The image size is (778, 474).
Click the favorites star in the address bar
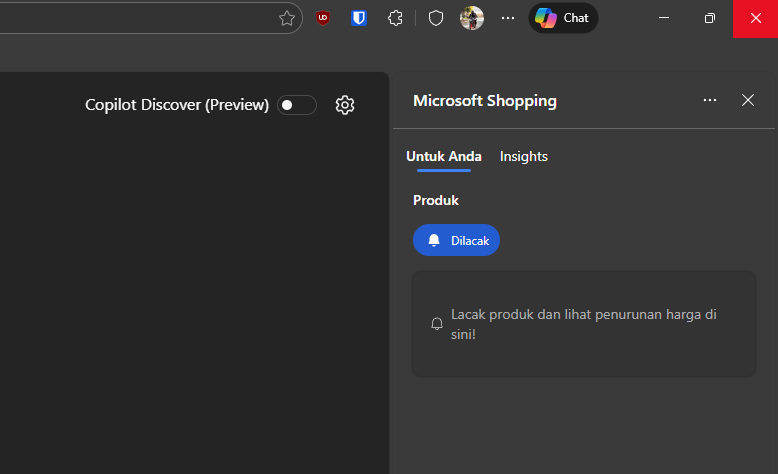click(x=287, y=18)
